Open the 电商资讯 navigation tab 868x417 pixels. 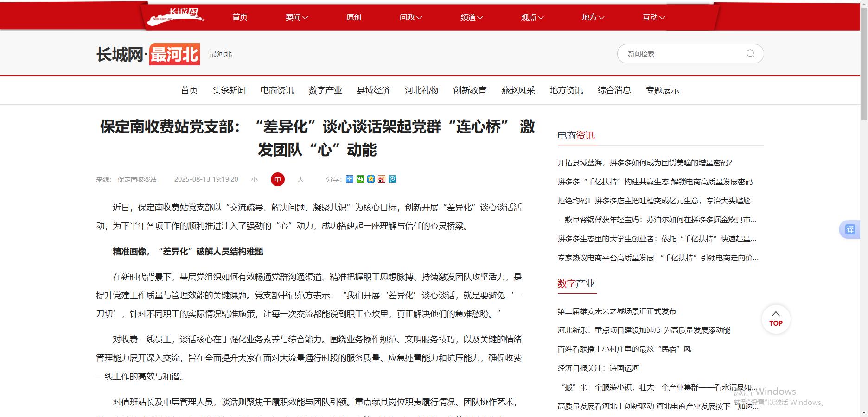tap(277, 90)
